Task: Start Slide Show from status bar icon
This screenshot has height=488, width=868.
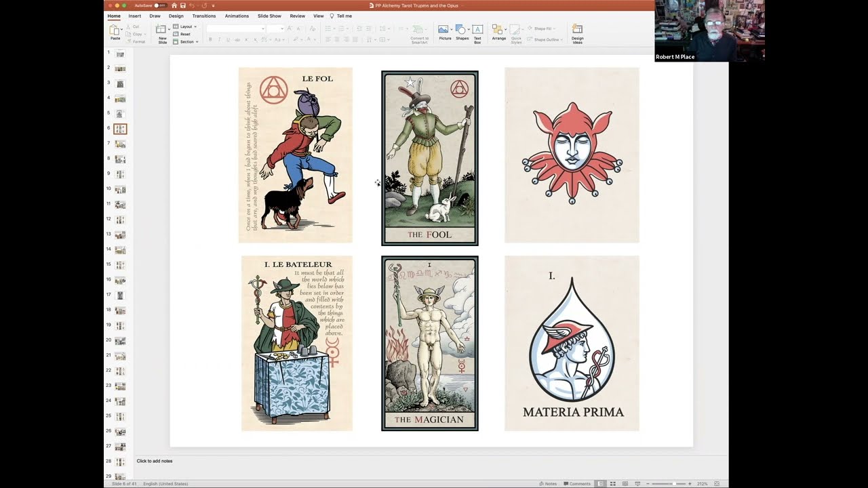Action: coord(638,484)
